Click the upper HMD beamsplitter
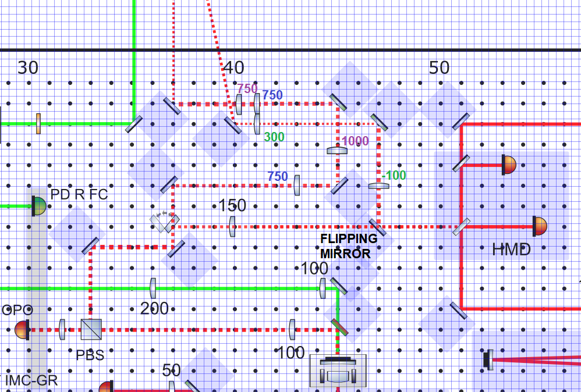Viewport: 581px width, 392px height. point(461,163)
